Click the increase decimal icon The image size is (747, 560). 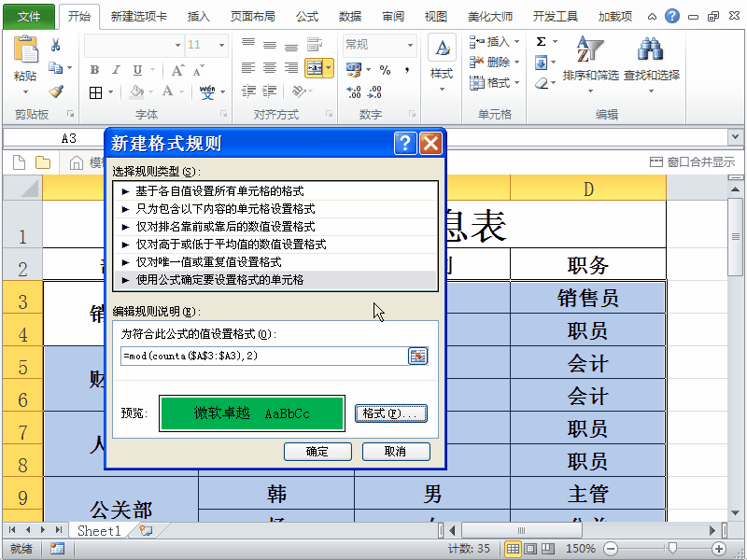[x=354, y=92]
